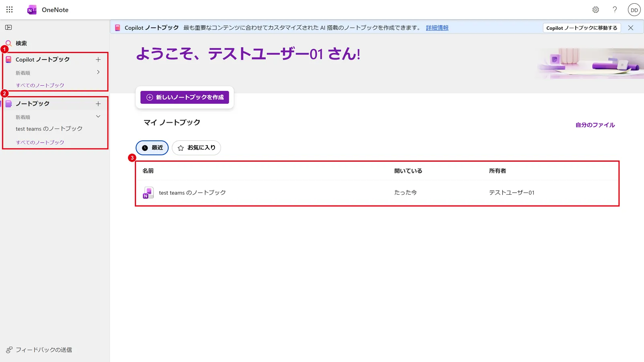Open すべてのノートブック under Copilot section

tap(40, 85)
